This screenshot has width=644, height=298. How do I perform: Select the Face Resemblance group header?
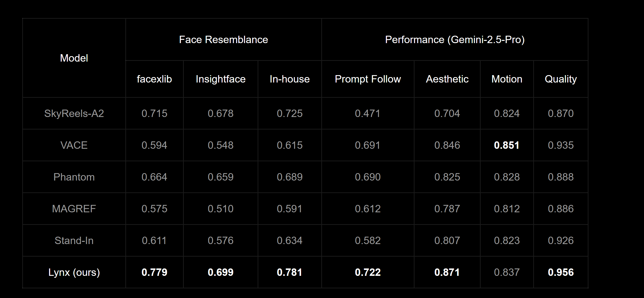(224, 40)
